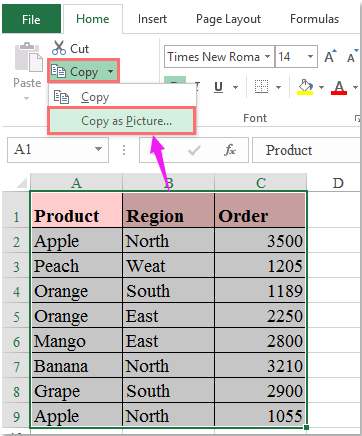Select column A header
The image size is (362, 436).
[76, 183]
